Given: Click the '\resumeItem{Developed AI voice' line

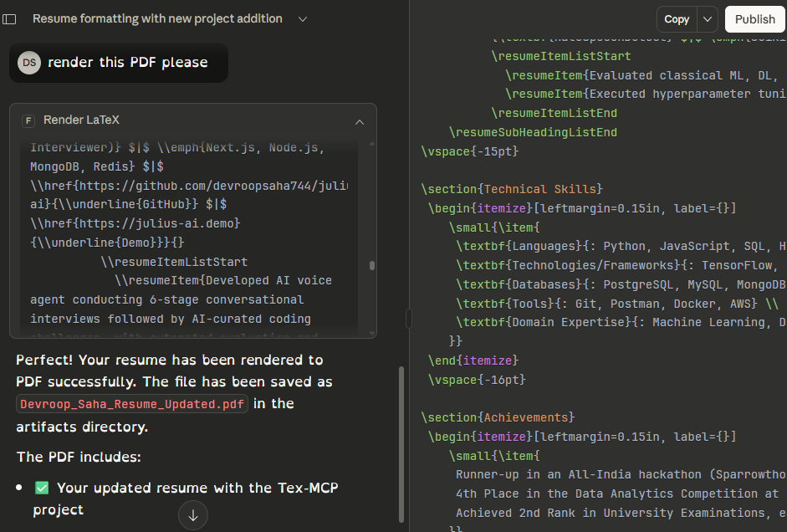Looking at the screenshot, I should [x=222, y=280].
